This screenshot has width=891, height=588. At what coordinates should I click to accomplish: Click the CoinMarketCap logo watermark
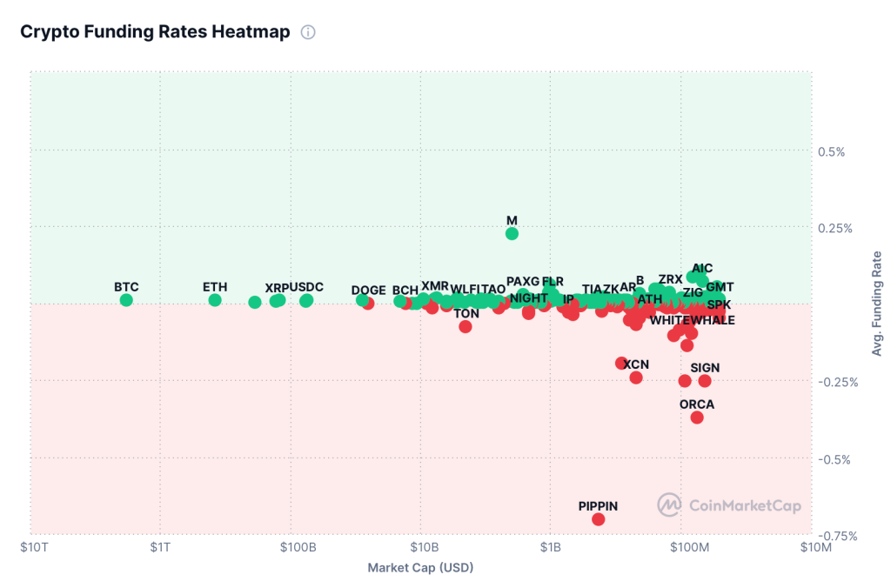[669, 504]
